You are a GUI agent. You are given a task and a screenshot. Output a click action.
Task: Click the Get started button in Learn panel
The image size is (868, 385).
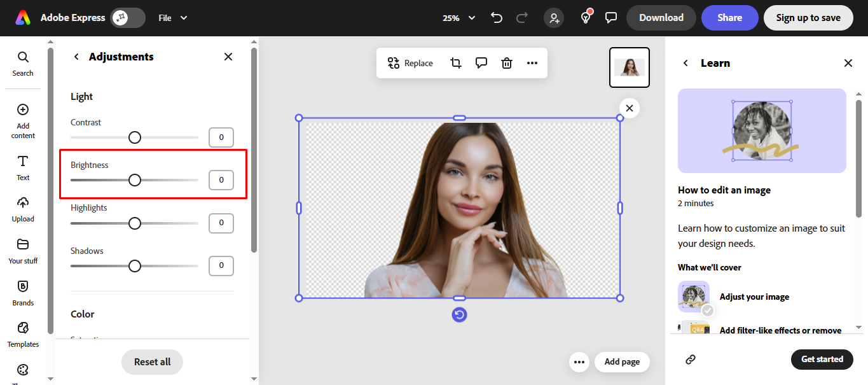tap(822, 359)
